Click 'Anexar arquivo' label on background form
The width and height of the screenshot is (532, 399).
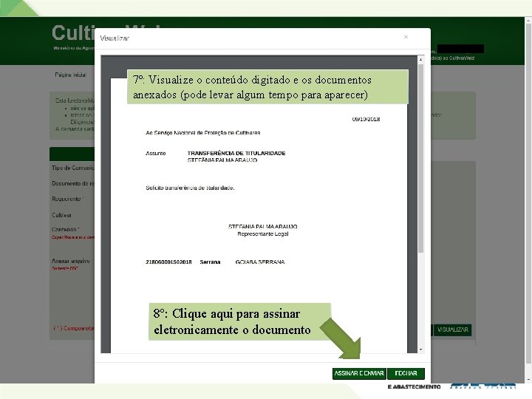pyautogui.click(x=71, y=261)
